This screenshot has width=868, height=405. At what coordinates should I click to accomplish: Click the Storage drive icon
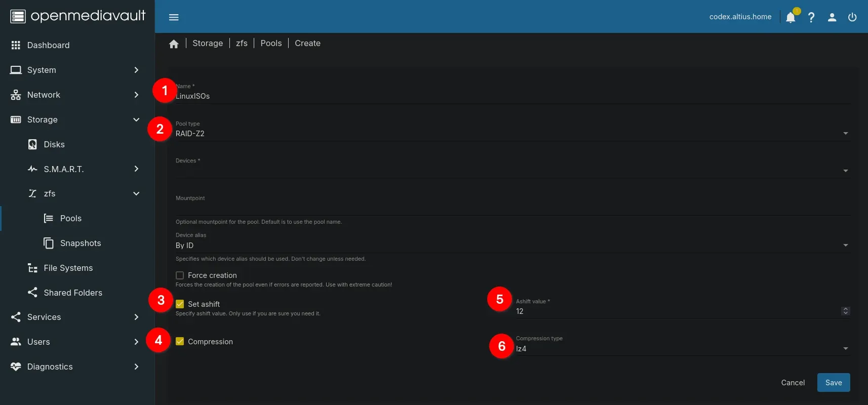tap(16, 119)
